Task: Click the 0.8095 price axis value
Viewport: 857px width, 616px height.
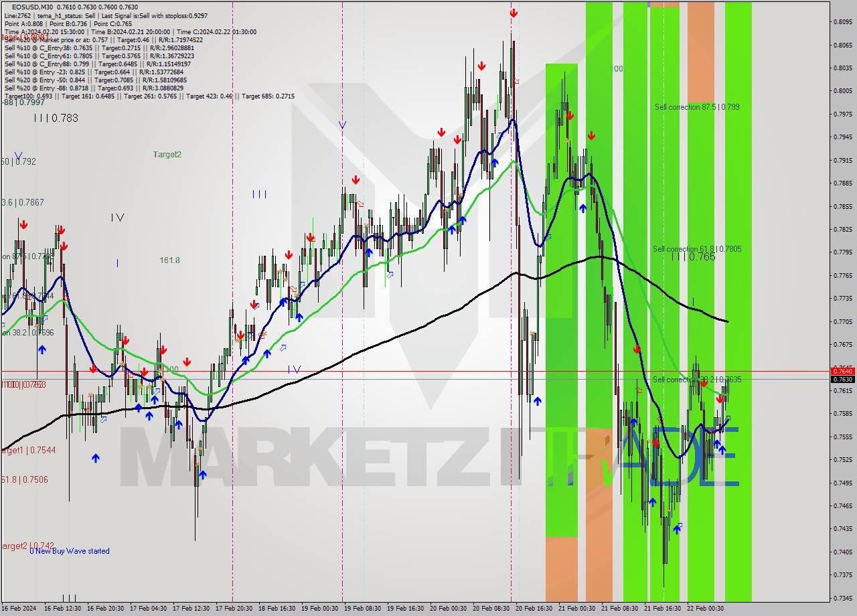Action: tap(843, 22)
